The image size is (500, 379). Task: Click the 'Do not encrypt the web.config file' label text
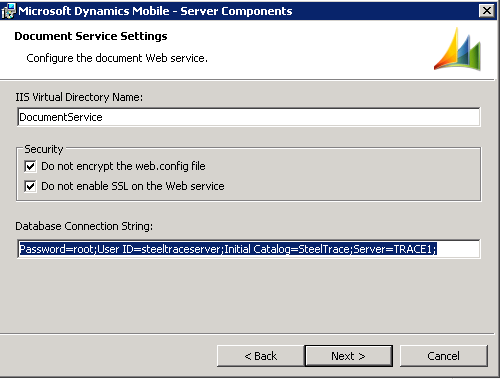point(123,166)
